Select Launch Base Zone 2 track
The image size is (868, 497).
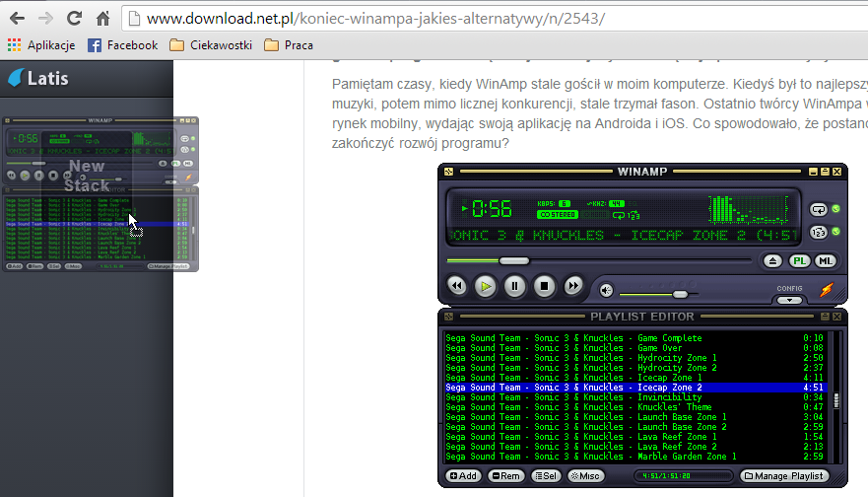coord(634,427)
